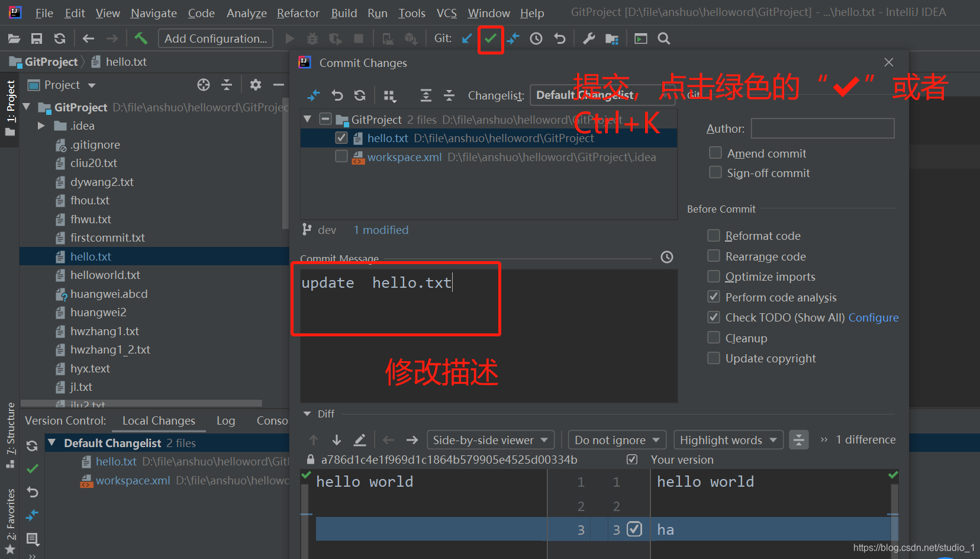Collapse Default Changelist in Local Changes
This screenshot has height=559, width=980.
[x=52, y=442]
